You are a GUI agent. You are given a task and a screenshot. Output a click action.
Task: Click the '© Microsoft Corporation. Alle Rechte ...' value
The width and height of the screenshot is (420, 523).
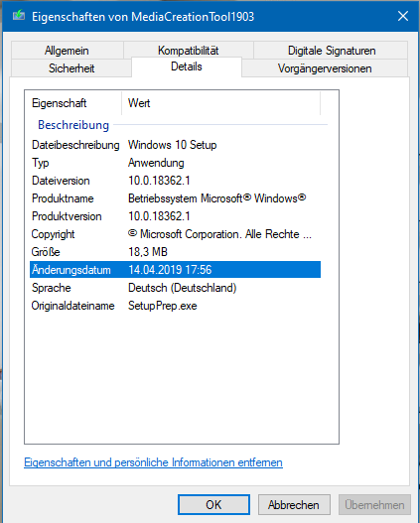tap(219, 234)
